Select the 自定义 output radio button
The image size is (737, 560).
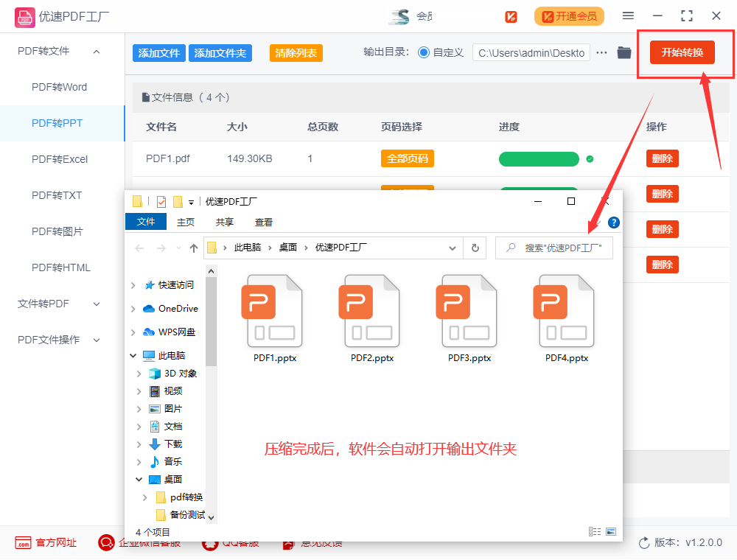tap(424, 52)
